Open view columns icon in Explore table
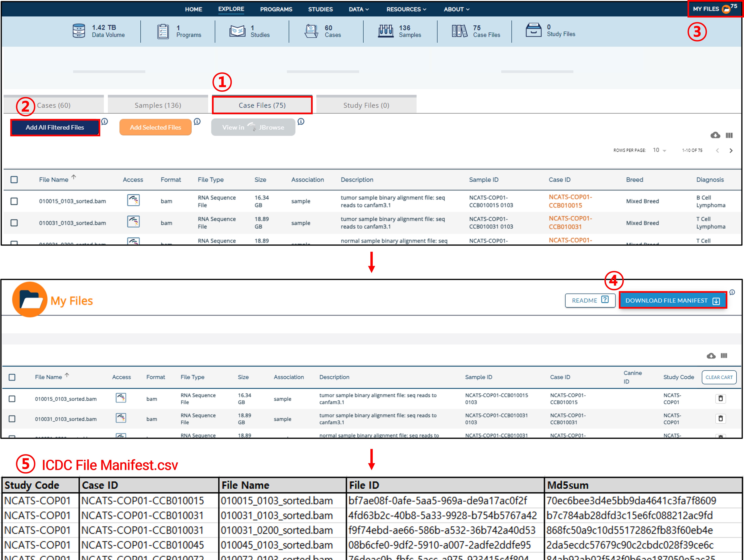Image resolution: width=744 pixels, height=560 pixels. (x=729, y=135)
